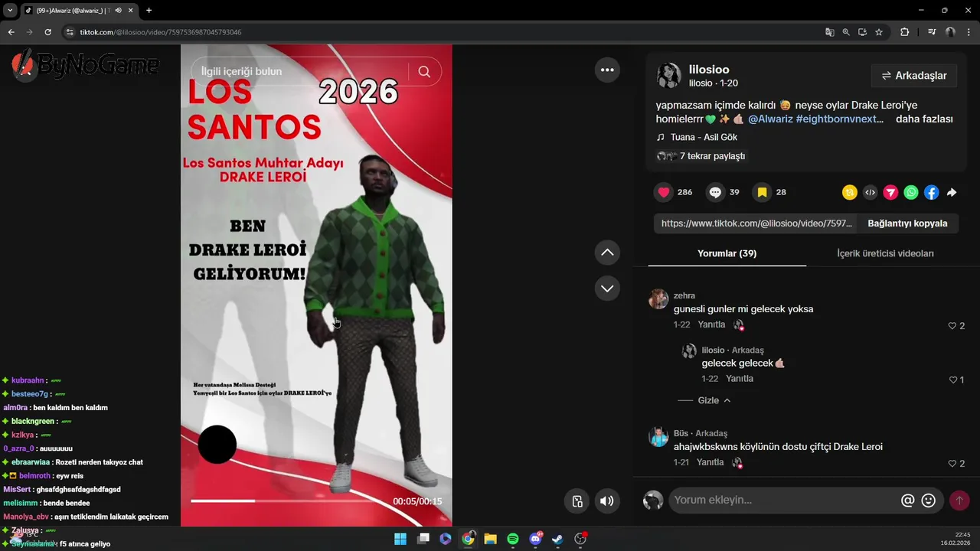Reply to zehra's comment with Yanıtla
The height and width of the screenshot is (551, 980).
[x=711, y=324]
